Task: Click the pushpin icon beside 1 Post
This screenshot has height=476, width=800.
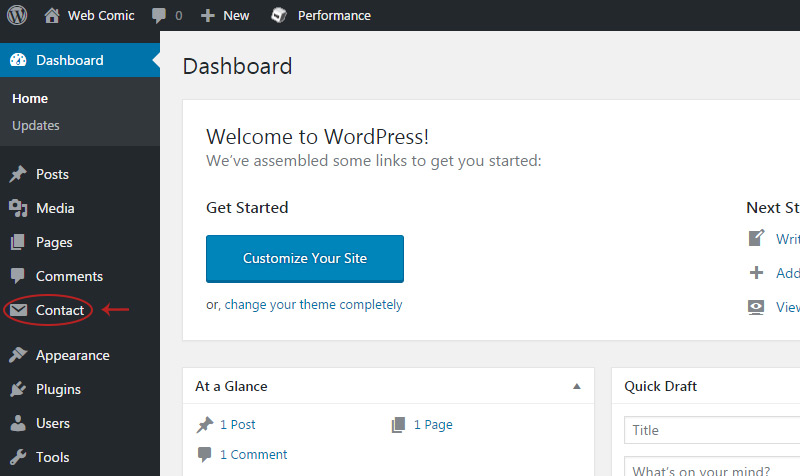Action: (205, 424)
